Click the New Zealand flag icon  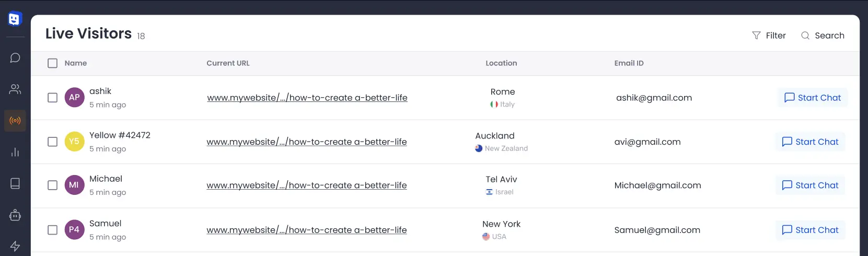click(479, 148)
